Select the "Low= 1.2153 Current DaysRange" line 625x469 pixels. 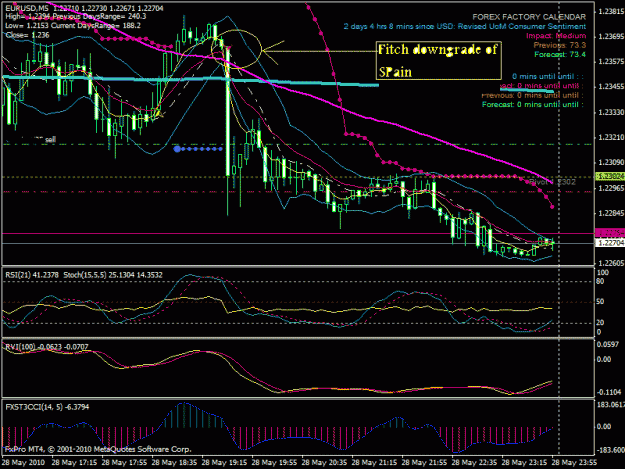[x=73, y=26]
